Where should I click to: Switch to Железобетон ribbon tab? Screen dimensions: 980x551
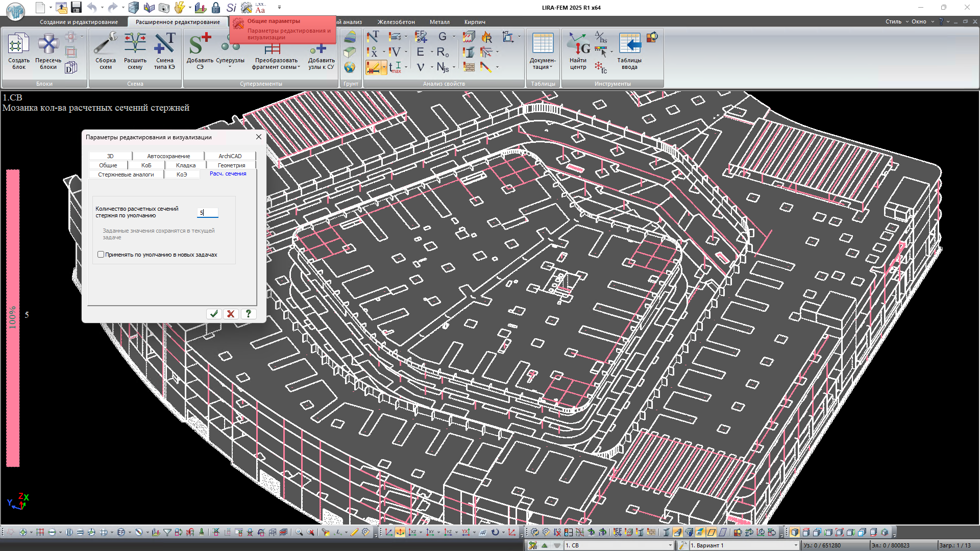(396, 22)
